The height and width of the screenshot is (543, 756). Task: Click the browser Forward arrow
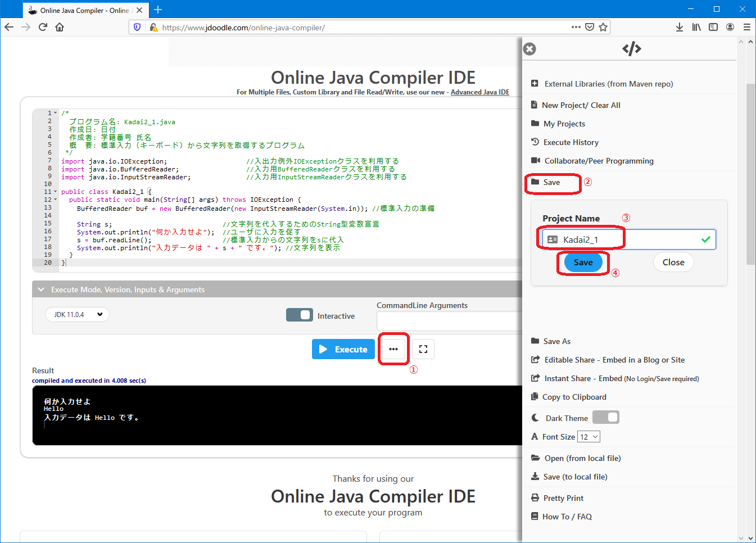[26, 27]
